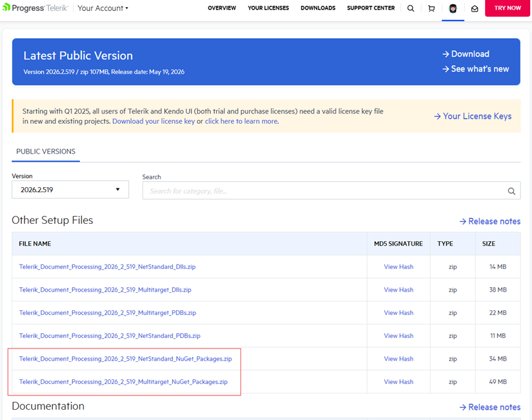Click the search magnifier inside the Search field

coord(511,191)
